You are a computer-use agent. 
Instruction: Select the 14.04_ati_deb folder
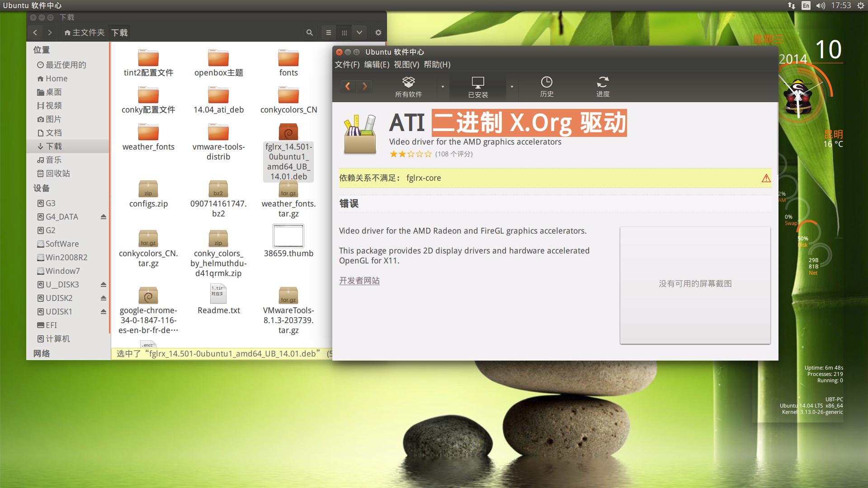(x=218, y=100)
